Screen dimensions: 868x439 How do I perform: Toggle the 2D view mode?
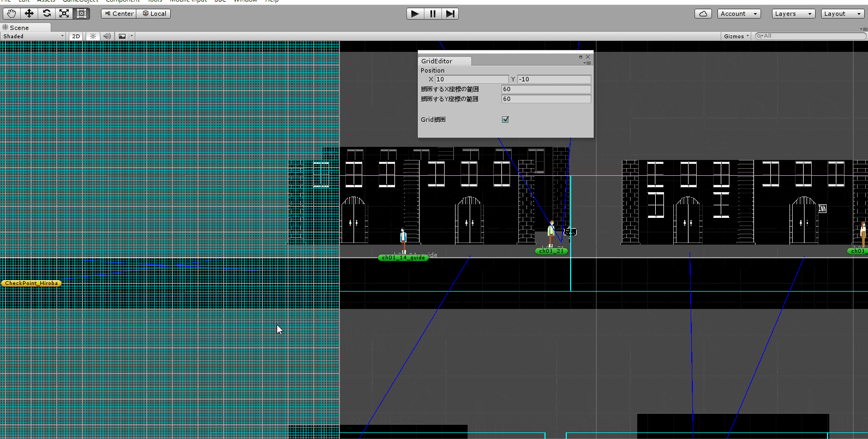tap(76, 36)
